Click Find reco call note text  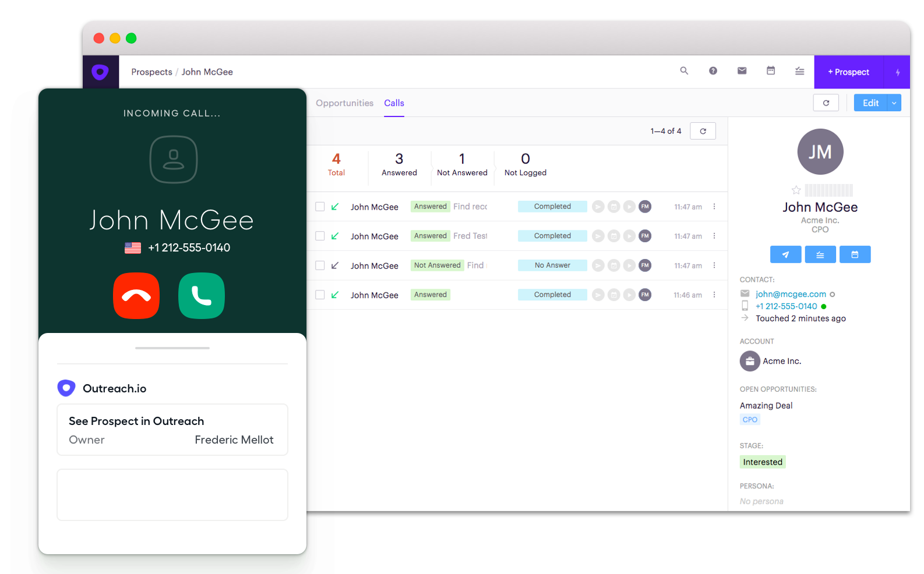click(x=470, y=207)
